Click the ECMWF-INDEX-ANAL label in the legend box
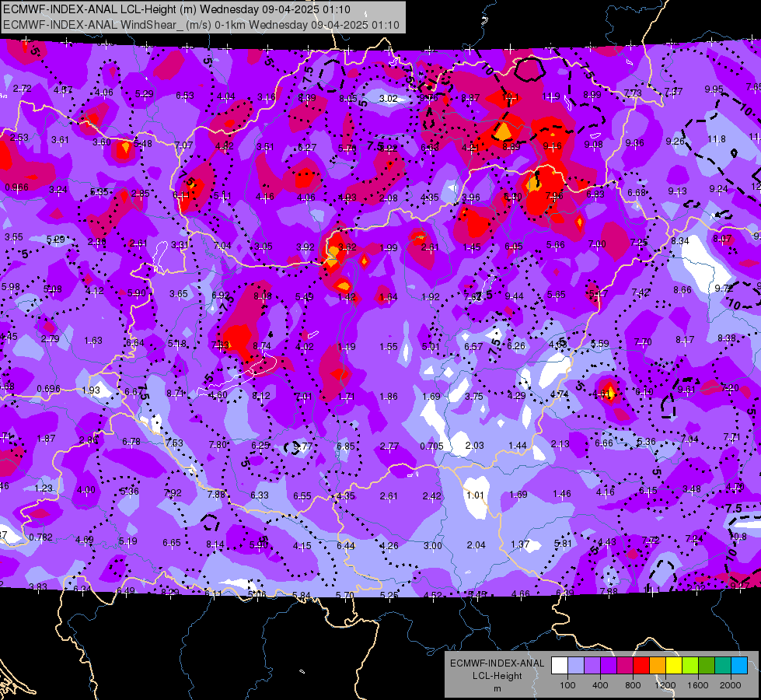 pyautogui.click(x=497, y=663)
